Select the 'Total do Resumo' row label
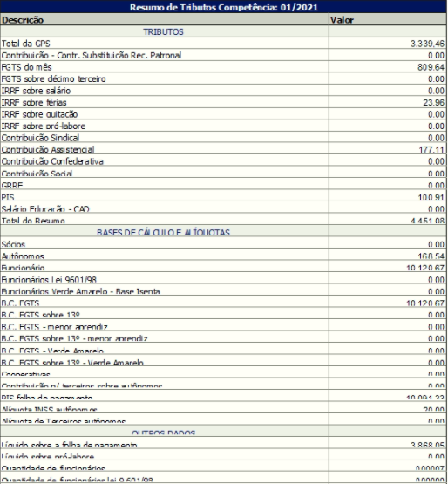448x484 pixels. point(33,221)
